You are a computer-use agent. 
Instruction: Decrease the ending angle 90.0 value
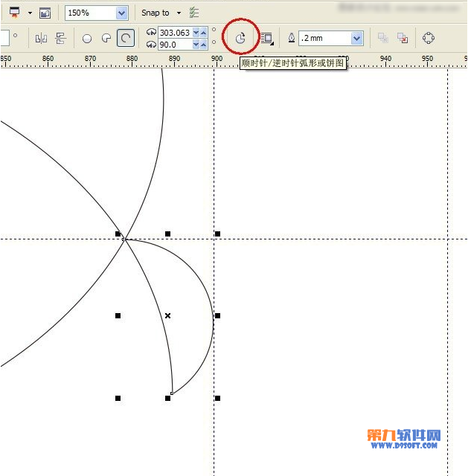(196, 45)
